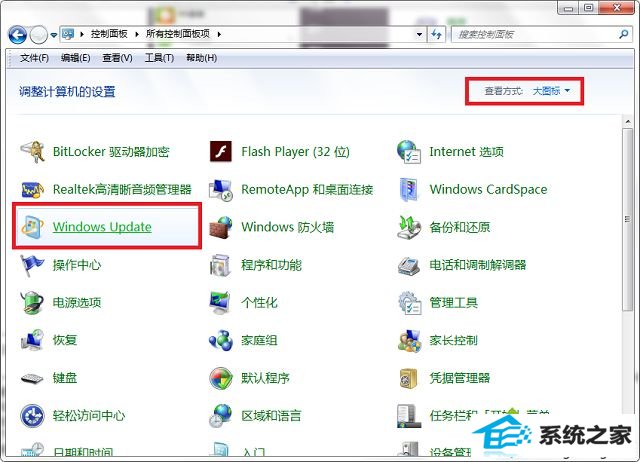Click the Windows CardSpace icon

coord(409,190)
